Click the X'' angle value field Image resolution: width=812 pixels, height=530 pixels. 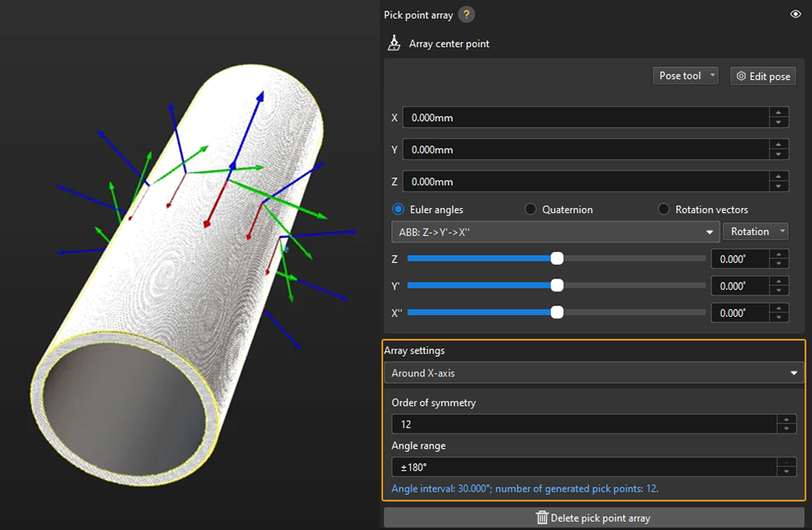click(x=739, y=313)
